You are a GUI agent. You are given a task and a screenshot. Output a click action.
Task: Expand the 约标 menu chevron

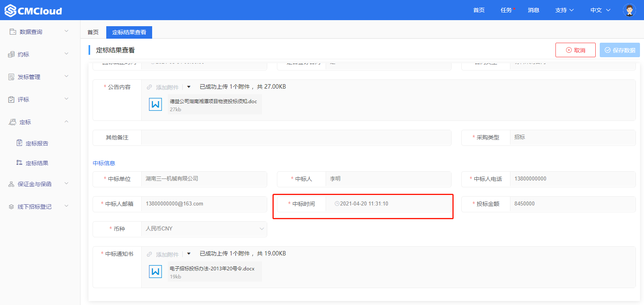click(x=66, y=54)
